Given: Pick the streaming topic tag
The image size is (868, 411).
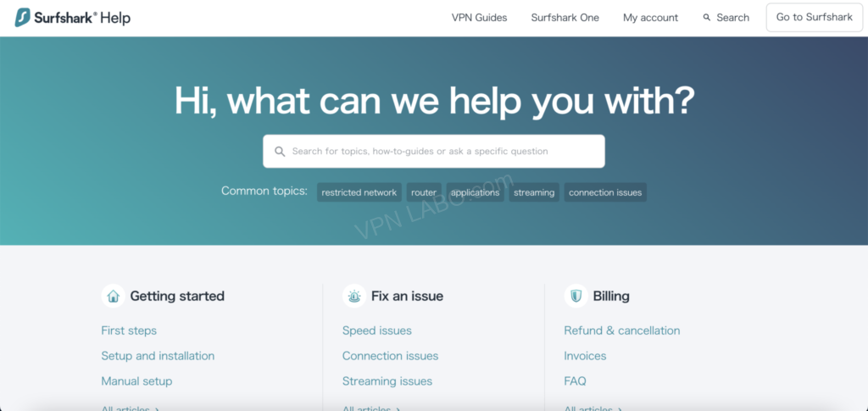Looking at the screenshot, I should 534,192.
